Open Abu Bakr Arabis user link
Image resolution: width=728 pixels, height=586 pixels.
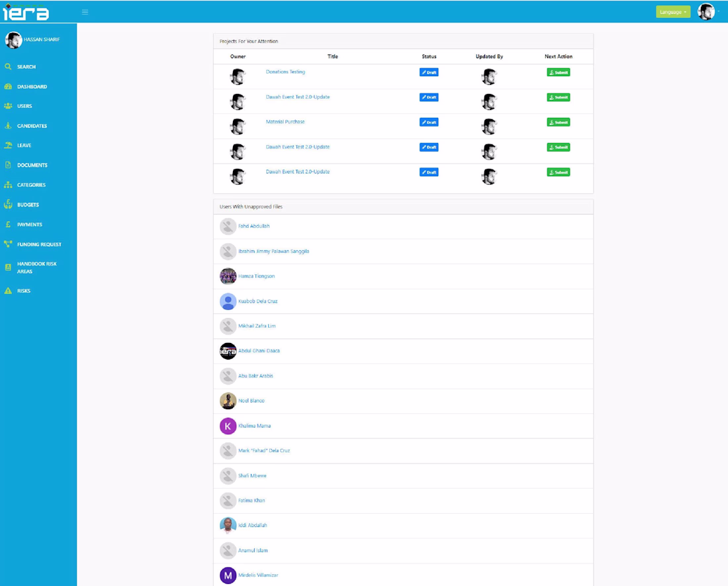pos(255,375)
